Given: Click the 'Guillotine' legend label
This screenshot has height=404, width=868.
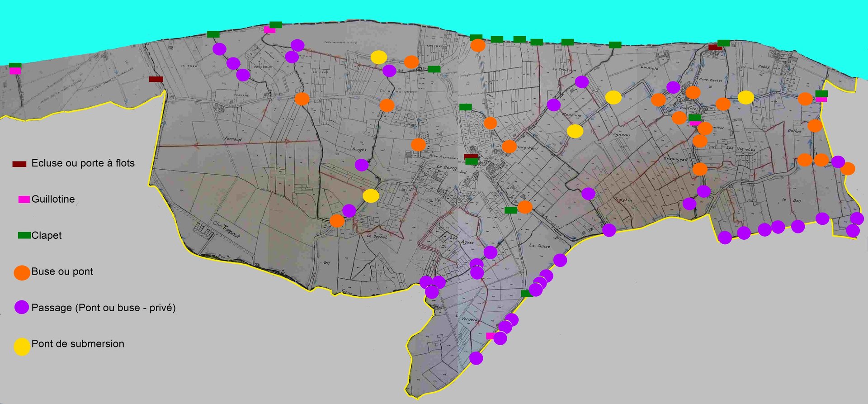Looking at the screenshot, I should (x=53, y=199).
